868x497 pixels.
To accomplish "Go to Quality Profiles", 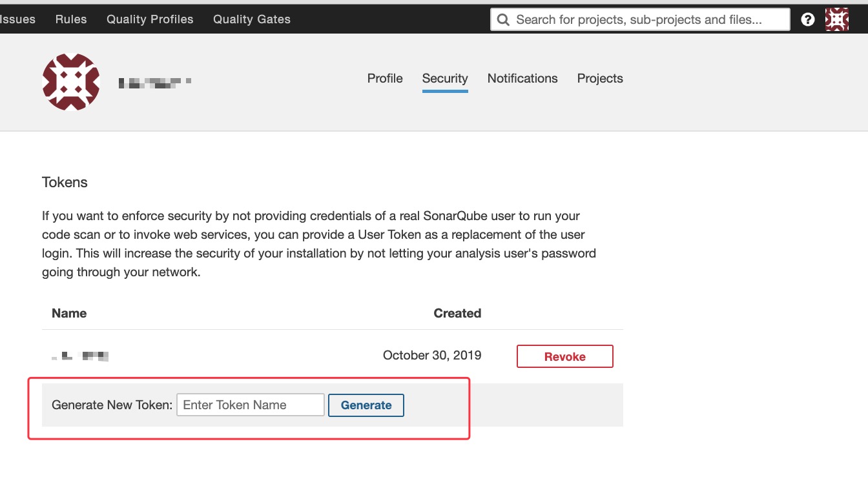I will coord(150,19).
